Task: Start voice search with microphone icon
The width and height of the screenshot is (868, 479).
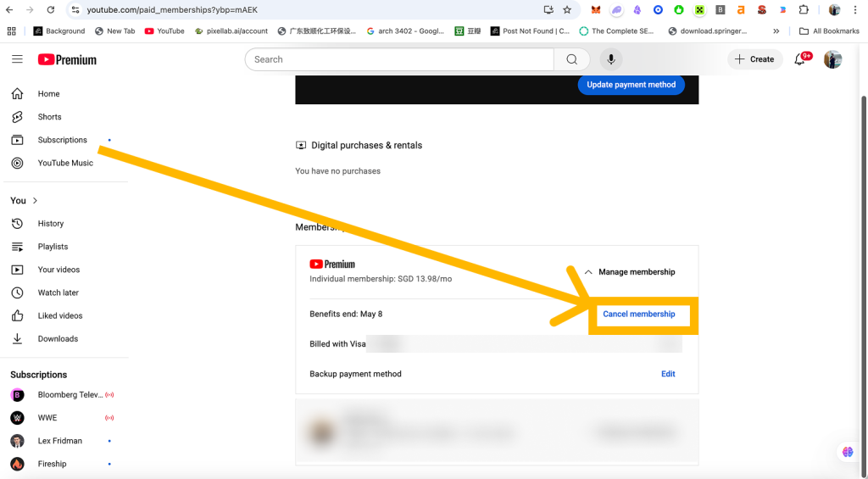Action: click(x=610, y=59)
